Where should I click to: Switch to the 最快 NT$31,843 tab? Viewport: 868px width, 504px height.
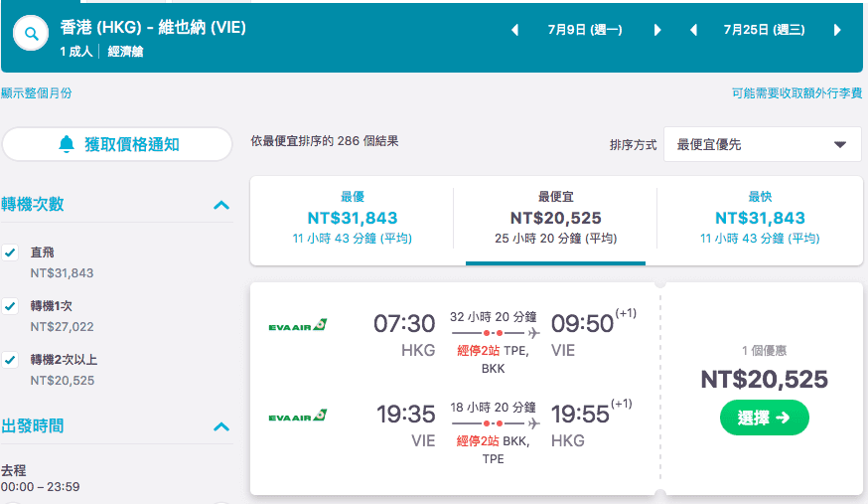[x=760, y=218]
